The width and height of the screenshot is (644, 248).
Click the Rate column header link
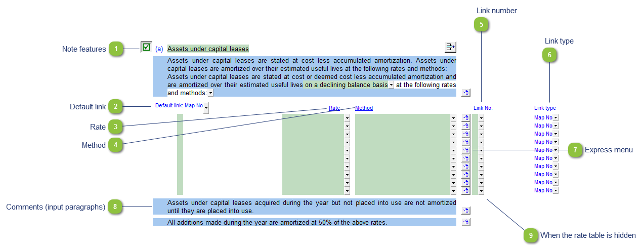click(334, 108)
